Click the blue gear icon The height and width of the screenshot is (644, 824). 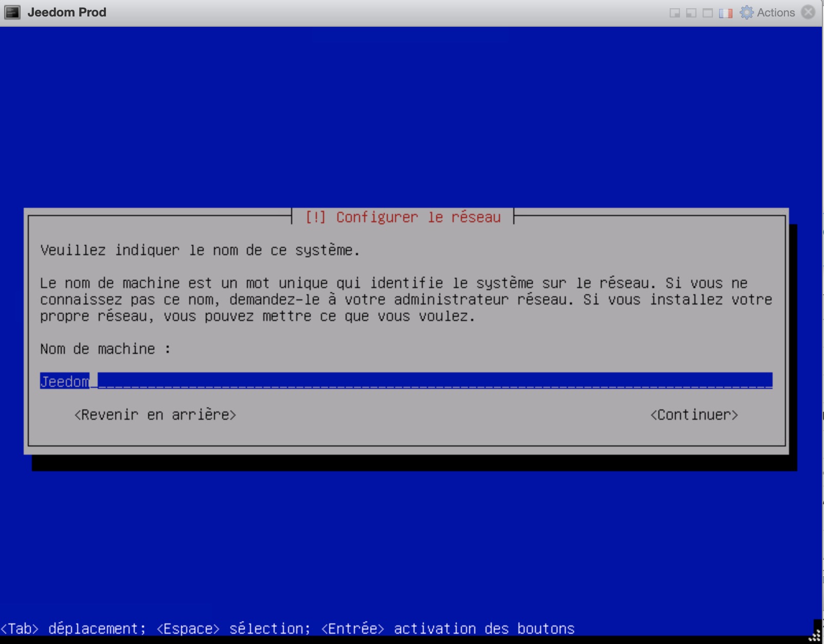click(x=746, y=12)
